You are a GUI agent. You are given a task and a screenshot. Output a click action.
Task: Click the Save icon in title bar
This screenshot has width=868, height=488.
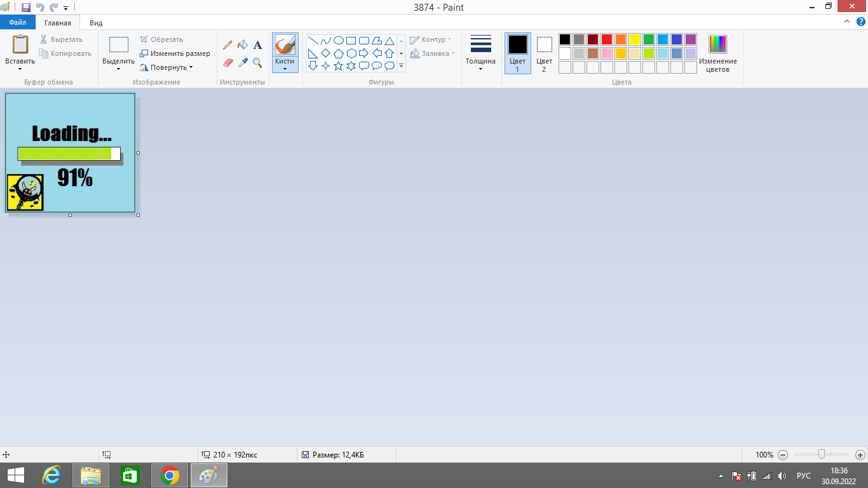pos(26,8)
